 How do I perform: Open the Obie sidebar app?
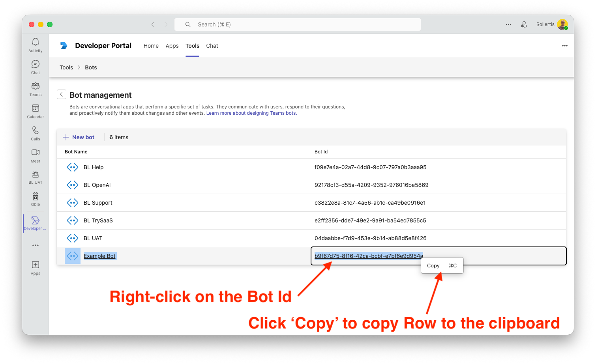point(36,199)
